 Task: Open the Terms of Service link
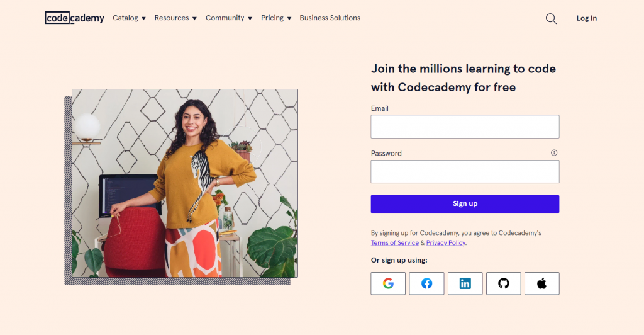click(x=395, y=243)
